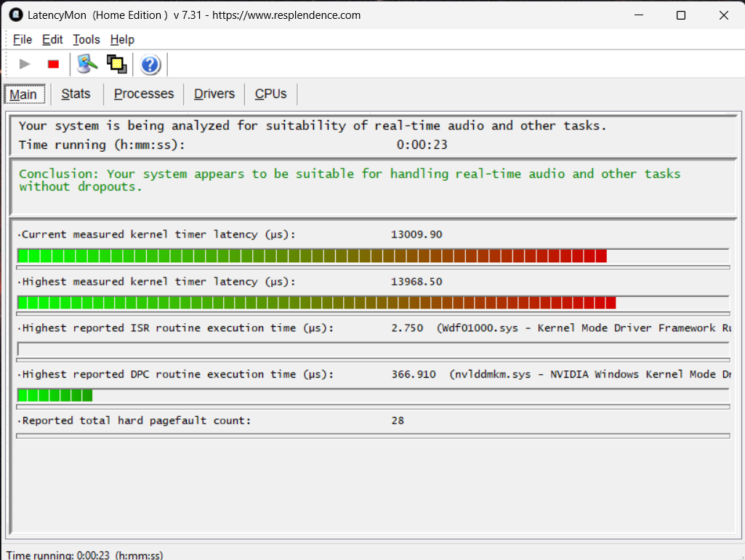745x560 pixels.
Task: Minimize the LatencyMon window
Action: pos(639,15)
